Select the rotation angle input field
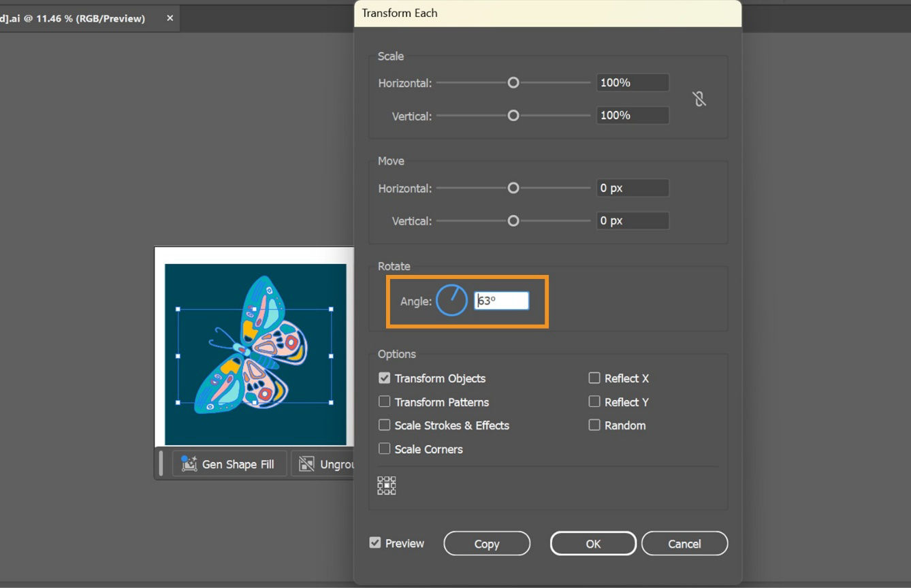This screenshot has height=588, width=911. (502, 300)
